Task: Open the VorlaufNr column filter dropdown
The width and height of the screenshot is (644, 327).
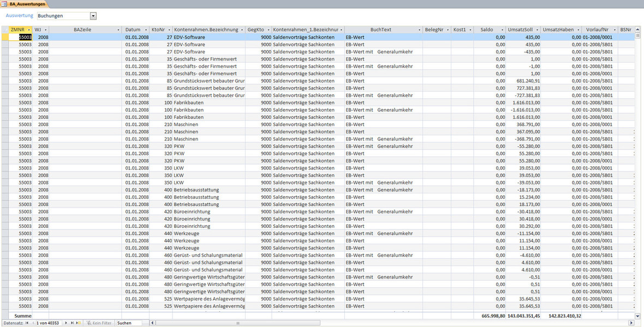Action: pyautogui.click(x=615, y=30)
